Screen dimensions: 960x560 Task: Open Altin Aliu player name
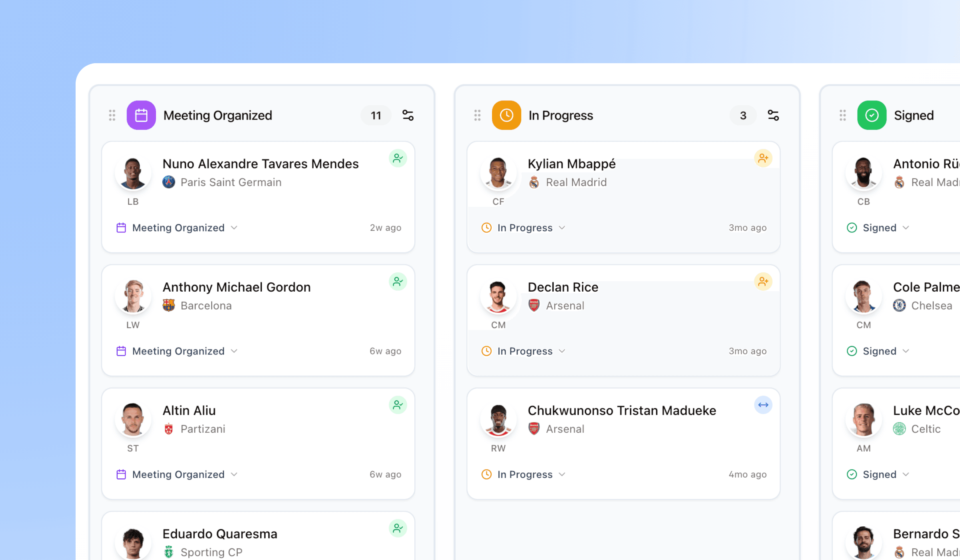pyautogui.click(x=189, y=410)
